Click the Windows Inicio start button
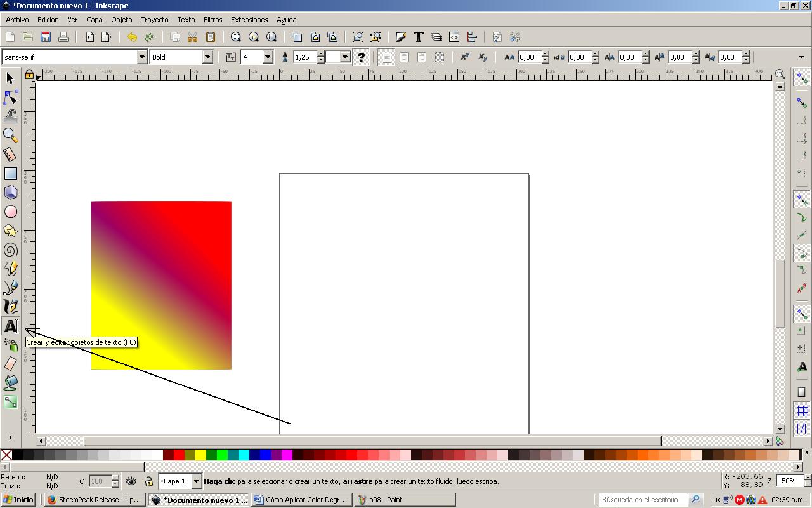The height and width of the screenshot is (508, 812). 18,500
